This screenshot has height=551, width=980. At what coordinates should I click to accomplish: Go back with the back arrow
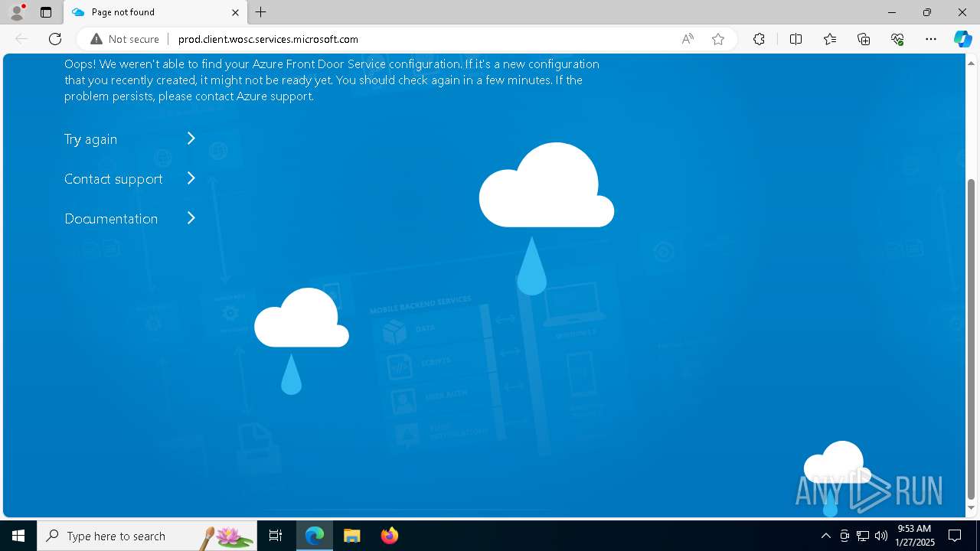pos(21,39)
